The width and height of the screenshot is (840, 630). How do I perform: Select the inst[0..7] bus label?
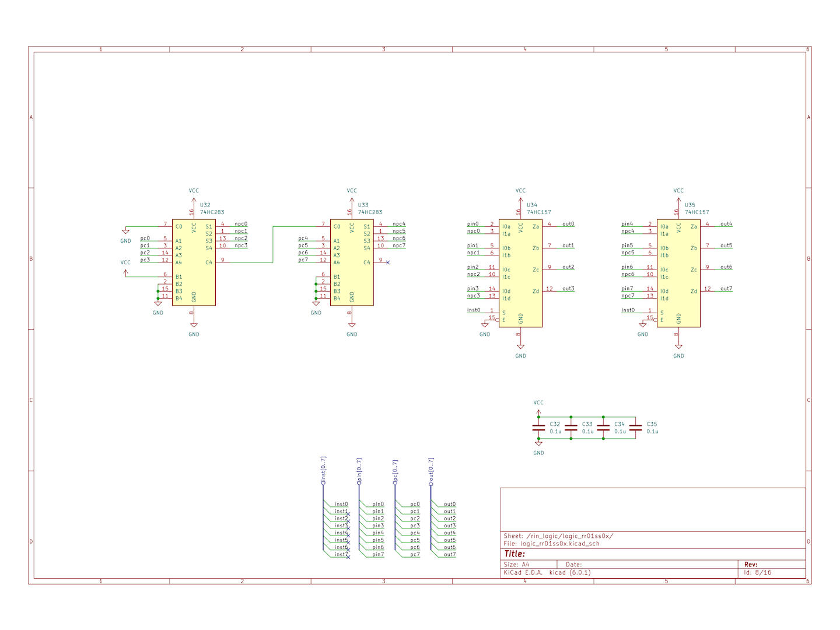[323, 470]
